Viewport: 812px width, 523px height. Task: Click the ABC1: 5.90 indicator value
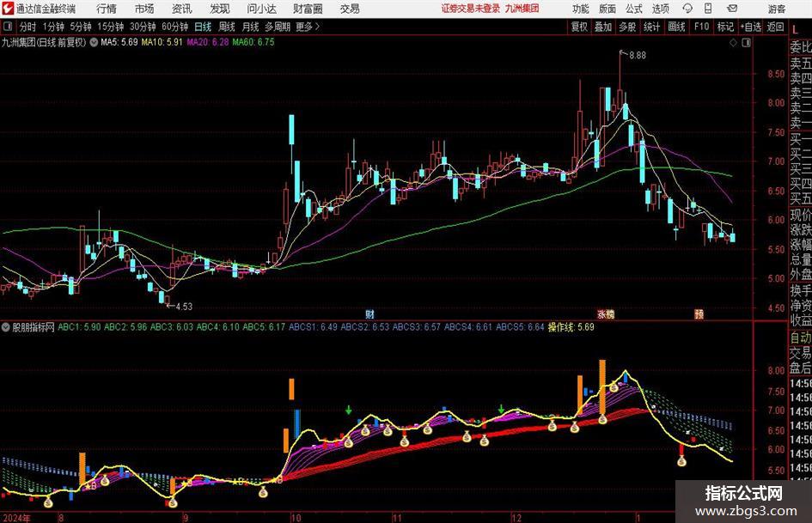79,327
